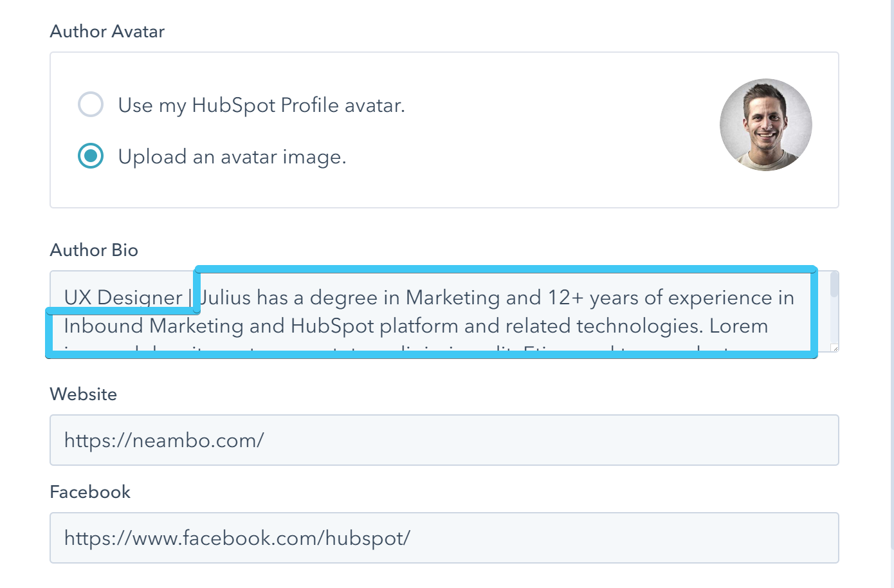Click the "Facebook" field label

click(x=90, y=492)
